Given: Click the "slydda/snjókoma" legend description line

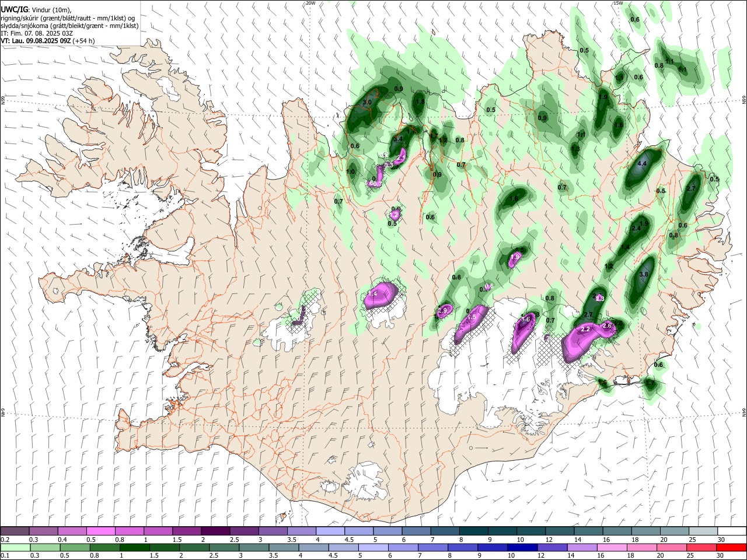Looking at the screenshot, I should tap(69, 26).
